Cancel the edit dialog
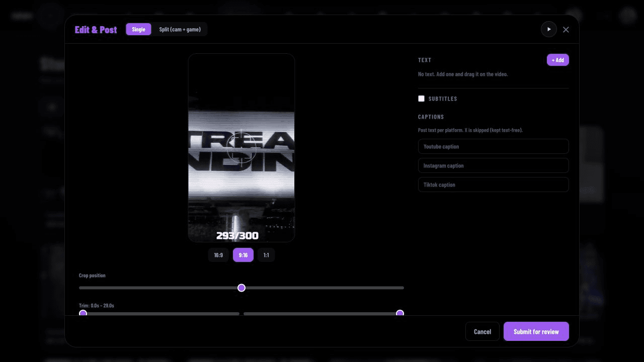The height and width of the screenshot is (362, 644). tap(482, 331)
